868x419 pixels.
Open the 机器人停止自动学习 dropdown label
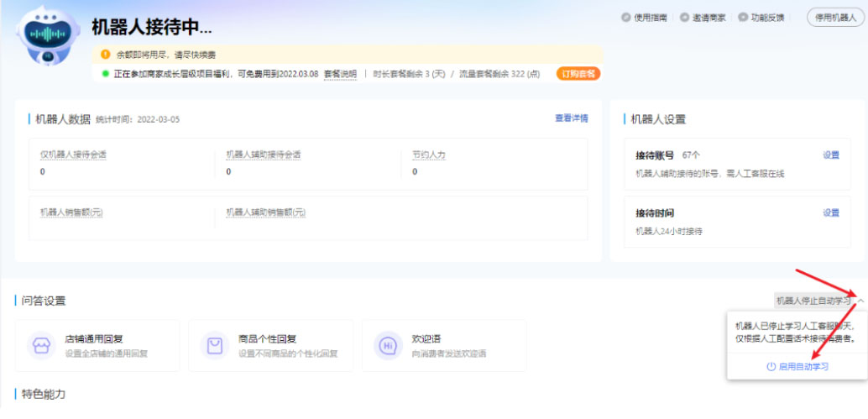[813, 301]
